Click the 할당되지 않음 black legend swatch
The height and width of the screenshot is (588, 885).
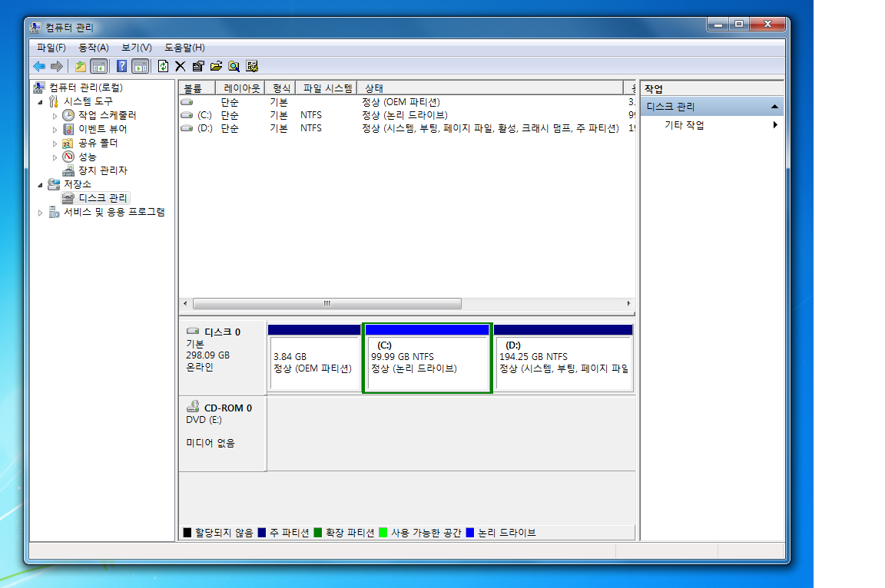click(187, 533)
